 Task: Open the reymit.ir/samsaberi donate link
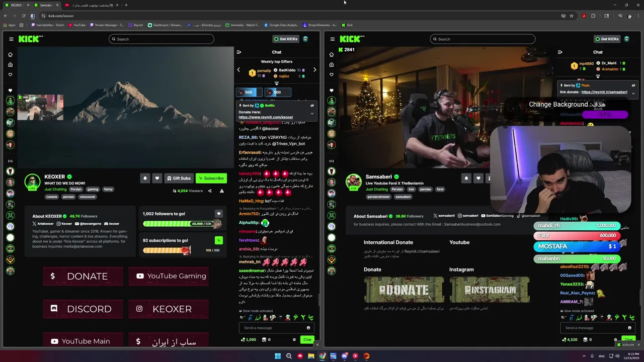pyautogui.click(x=604, y=92)
